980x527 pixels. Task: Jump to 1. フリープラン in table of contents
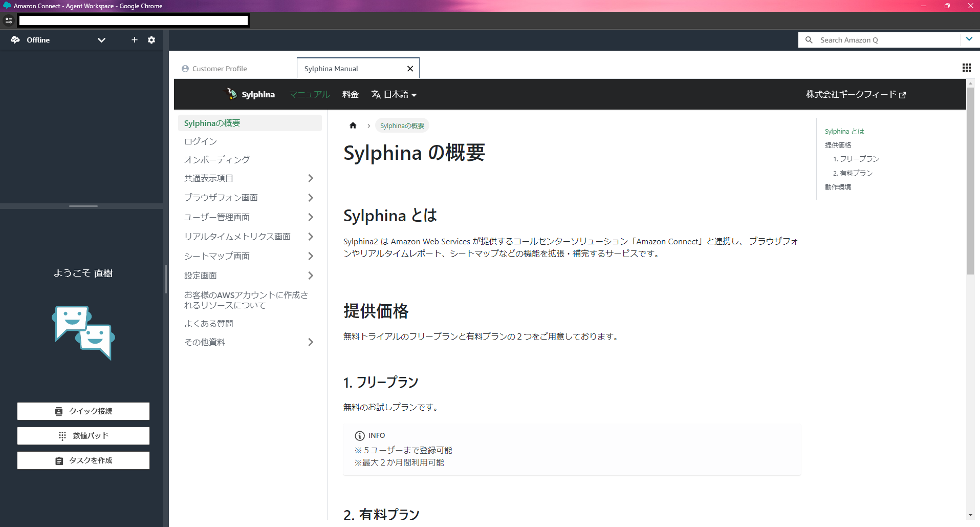[856, 159]
